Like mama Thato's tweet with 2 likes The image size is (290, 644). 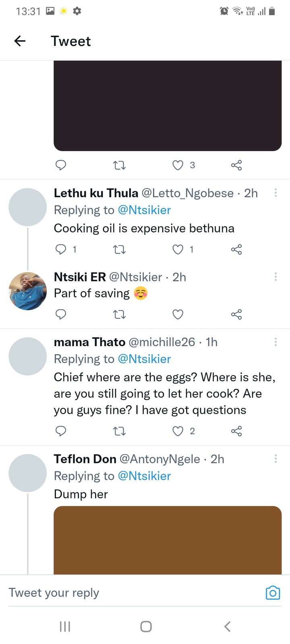click(178, 431)
